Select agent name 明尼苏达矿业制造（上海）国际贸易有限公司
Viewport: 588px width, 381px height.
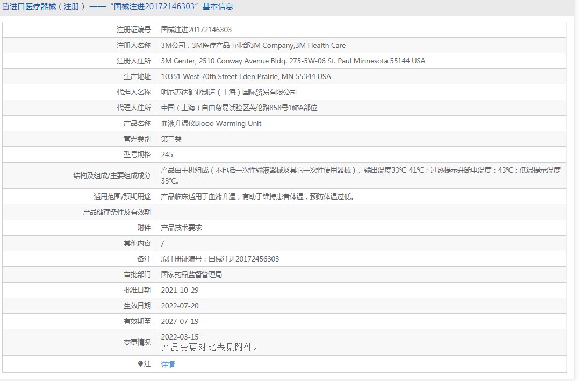pyautogui.click(x=229, y=92)
